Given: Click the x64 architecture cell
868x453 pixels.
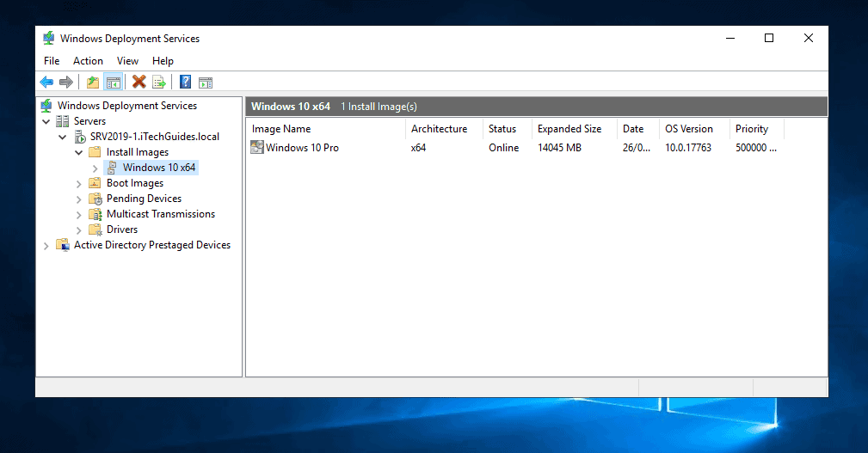Looking at the screenshot, I should coord(418,148).
